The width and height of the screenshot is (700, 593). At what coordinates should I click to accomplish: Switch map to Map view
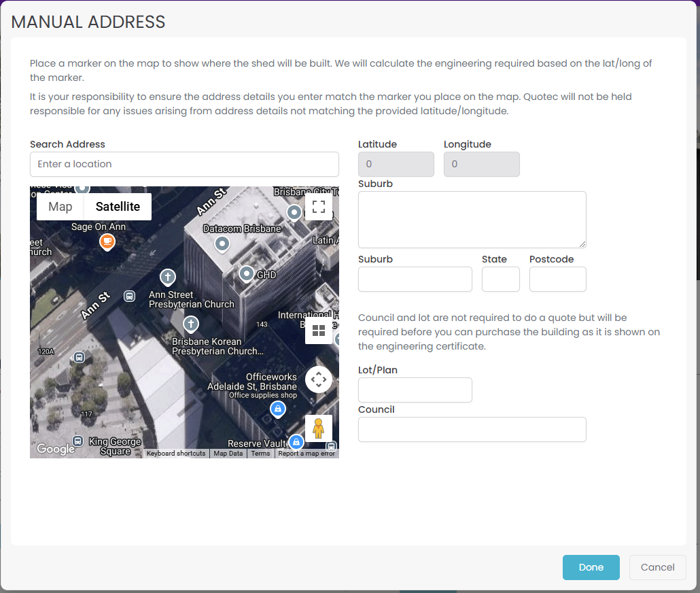coord(60,207)
